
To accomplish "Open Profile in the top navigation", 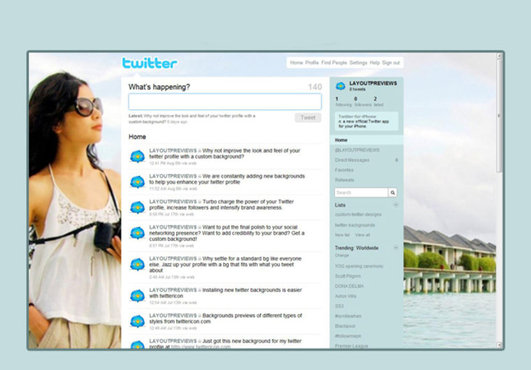I will pos(312,63).
